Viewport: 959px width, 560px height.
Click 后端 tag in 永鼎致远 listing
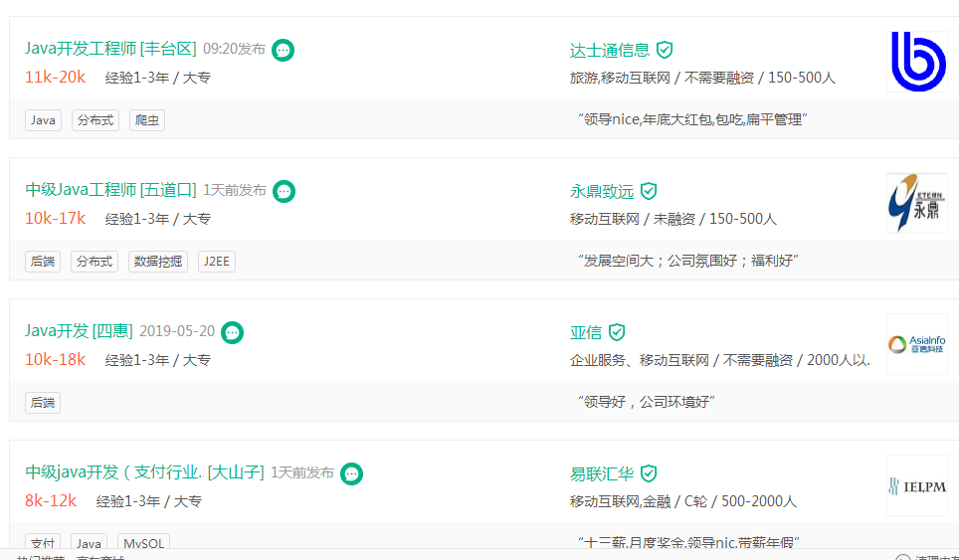[x=43, y=261]
